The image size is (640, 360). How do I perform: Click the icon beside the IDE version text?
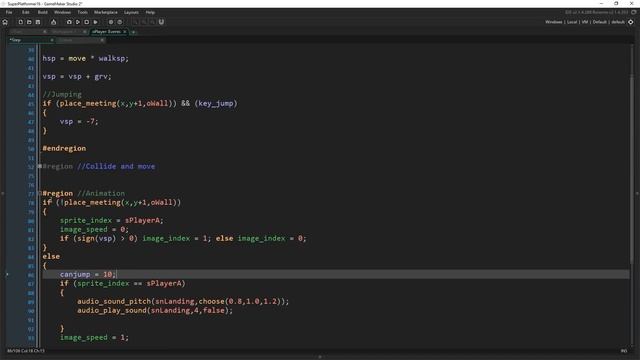click(633, 12)
